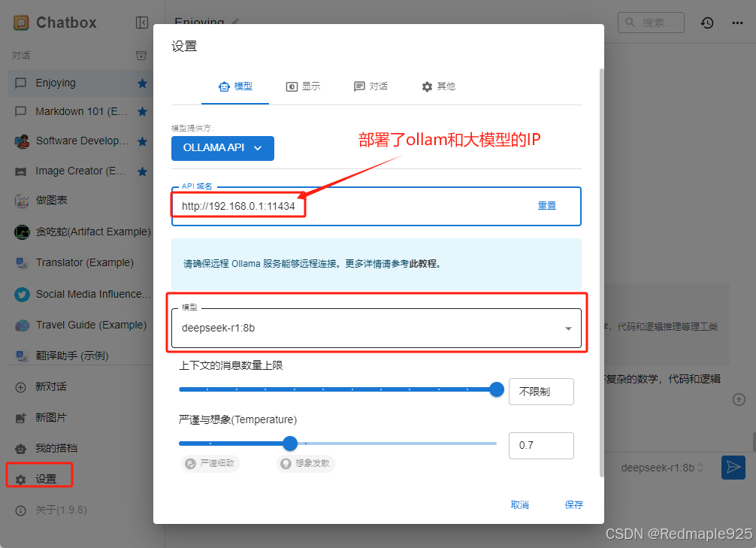The width and height of the screenshot is (756, 548).
Task: Toggle star on Image Creator conversation
Action: [142, 171]
